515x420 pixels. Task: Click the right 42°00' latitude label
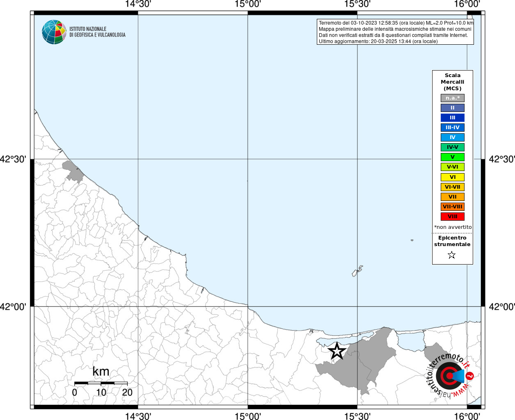pyautogui.click(x=501, y=307)
